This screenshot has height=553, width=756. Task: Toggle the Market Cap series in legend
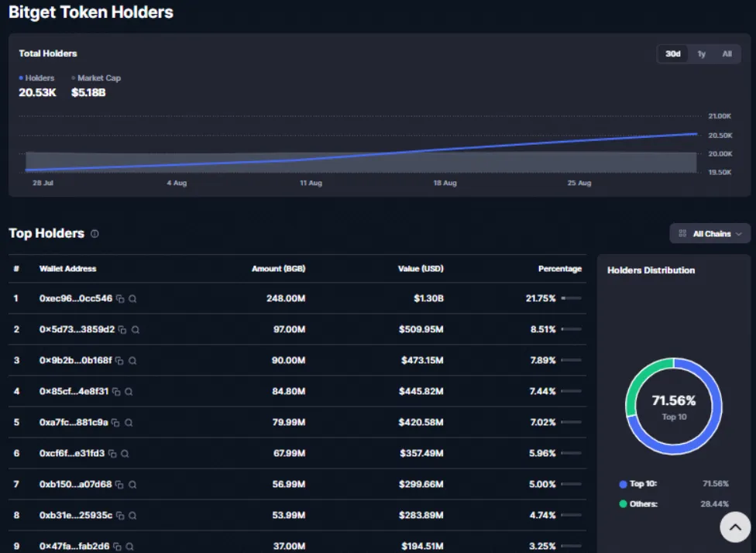pos(96,78)
